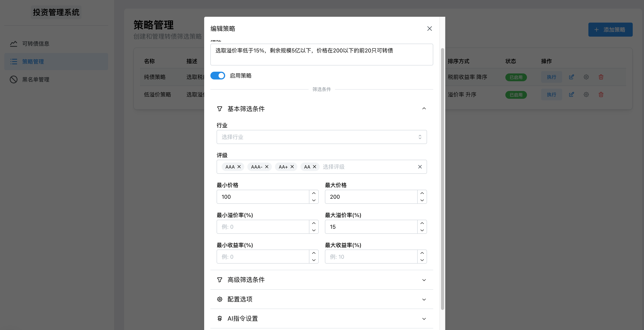This screenshot has width=644, height=330.
Task: Remove the AAA rating tag
Action: (239, 167)
